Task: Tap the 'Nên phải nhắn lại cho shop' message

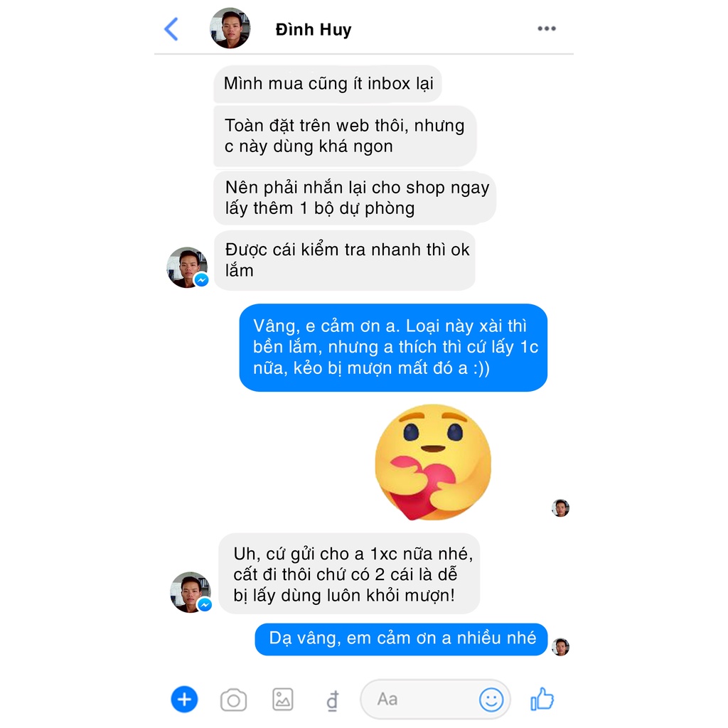Action: click(355, 198)
